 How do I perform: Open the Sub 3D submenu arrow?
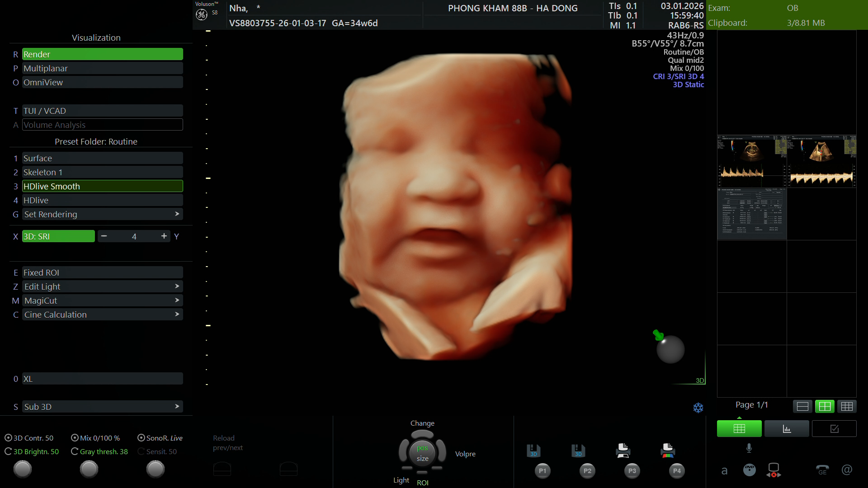click(177, 407)
